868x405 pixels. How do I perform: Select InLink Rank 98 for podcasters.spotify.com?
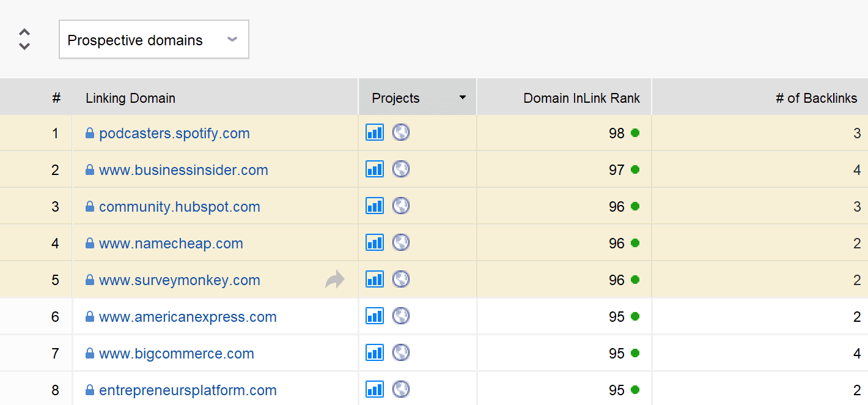[x=617, y=133]
